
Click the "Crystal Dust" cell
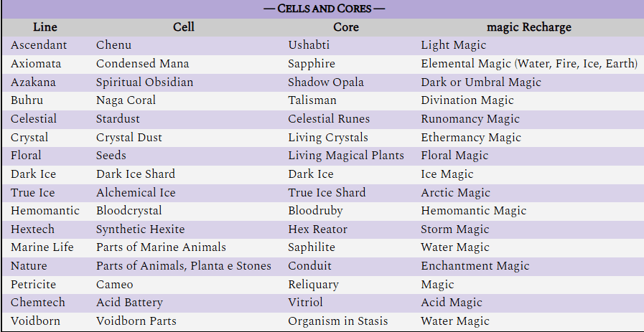click(x=129, y=138)
